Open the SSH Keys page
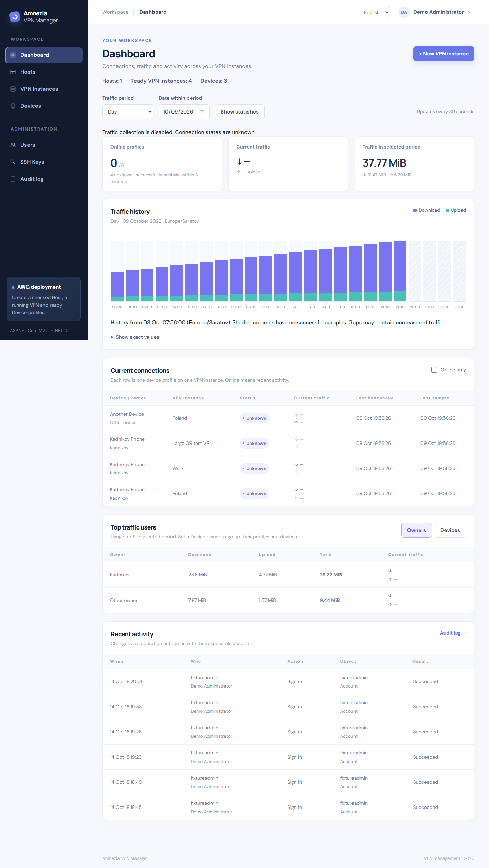The image size is (489, 868). [44, 162]
